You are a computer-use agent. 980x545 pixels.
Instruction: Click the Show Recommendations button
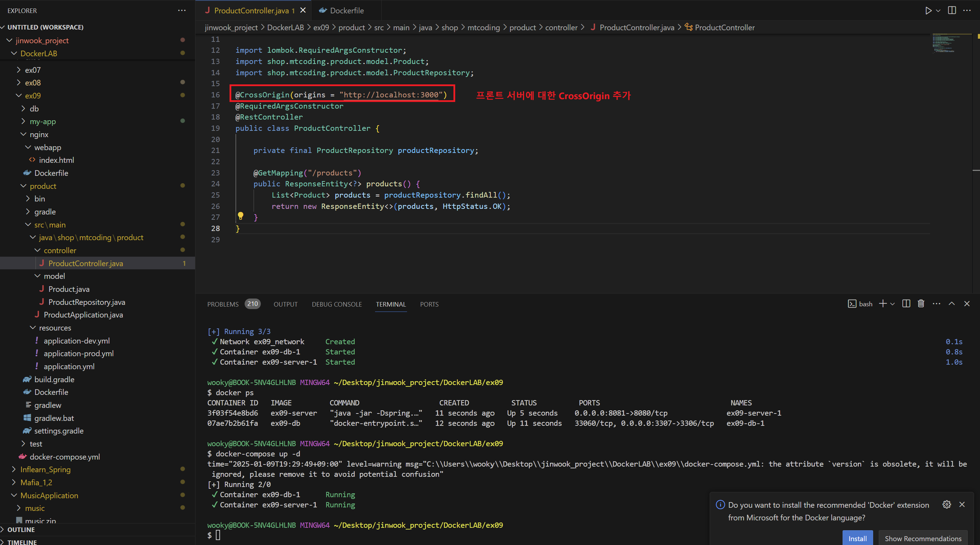point(923,539)
